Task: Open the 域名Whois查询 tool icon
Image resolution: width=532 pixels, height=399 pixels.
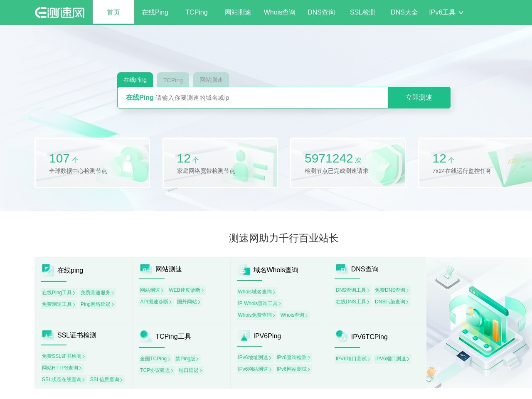Action: pyautogui.click(x=244, y=269)
